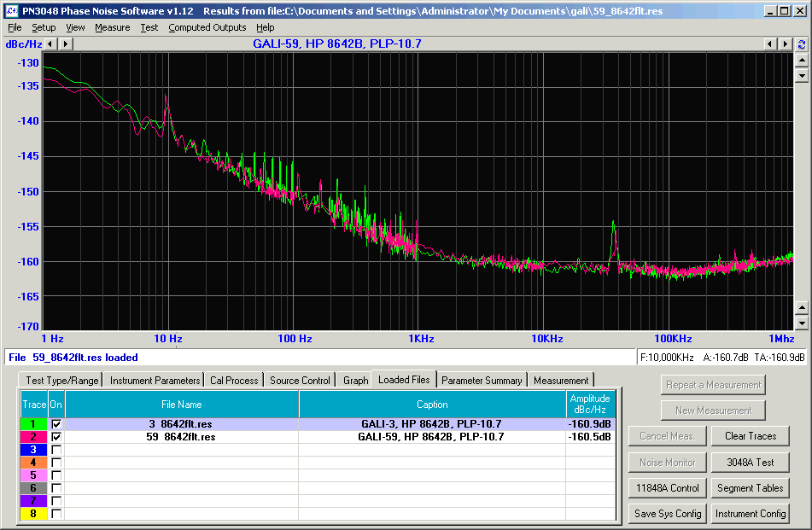Open Segment Tables

click(751, 487)
